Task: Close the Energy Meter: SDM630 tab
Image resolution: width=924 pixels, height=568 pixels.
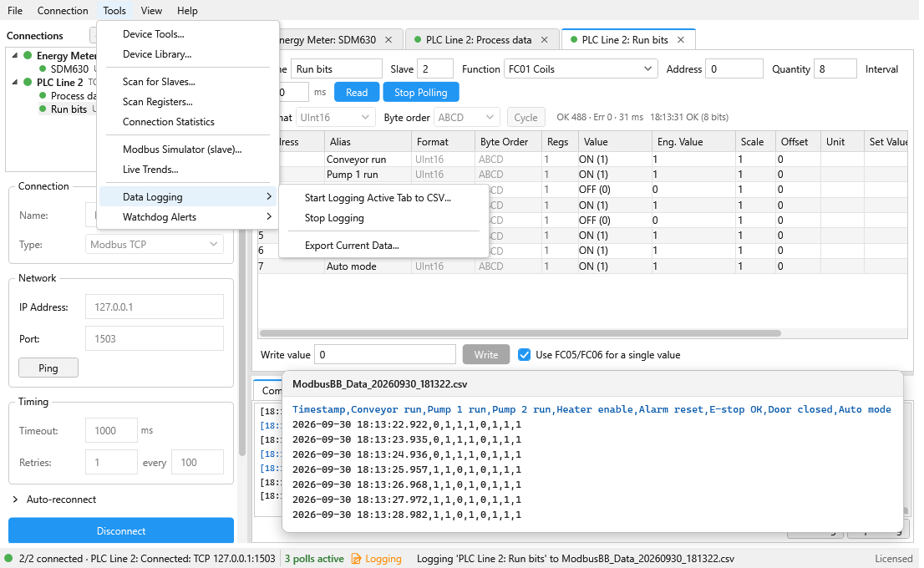Action: [x=388, y=39]
